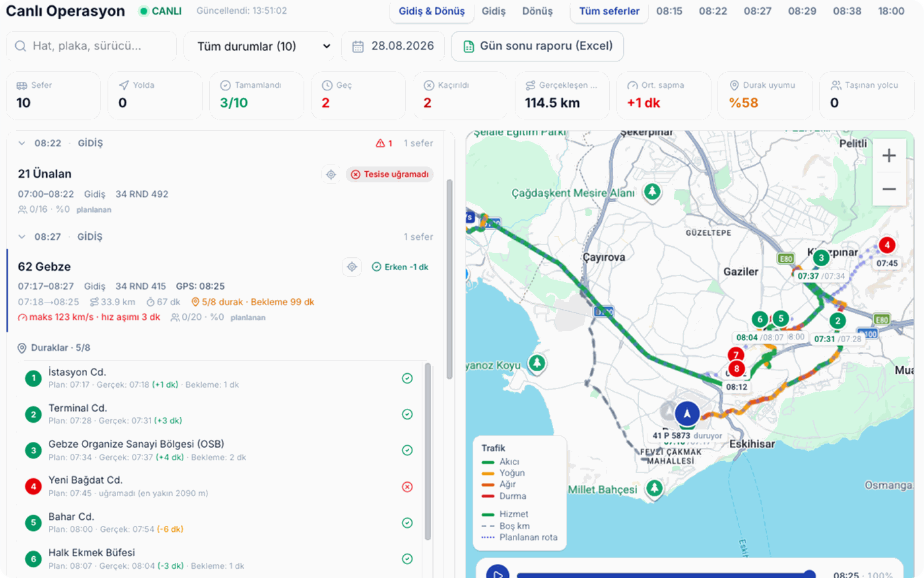924x578 pixels.
Task: Click the search magnifier icon
Action: point(20,46)
